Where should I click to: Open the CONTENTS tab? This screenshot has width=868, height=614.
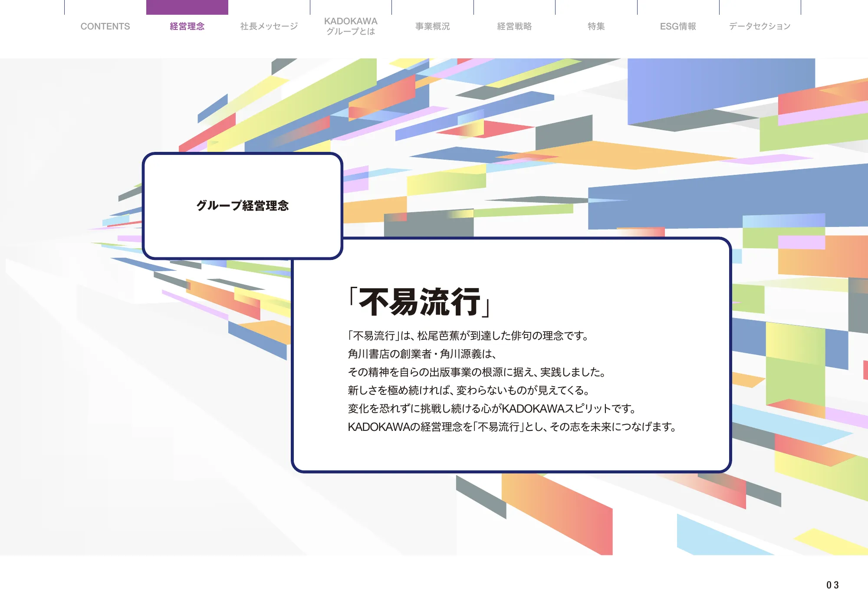pyautogui.click(x=105, y=26)
